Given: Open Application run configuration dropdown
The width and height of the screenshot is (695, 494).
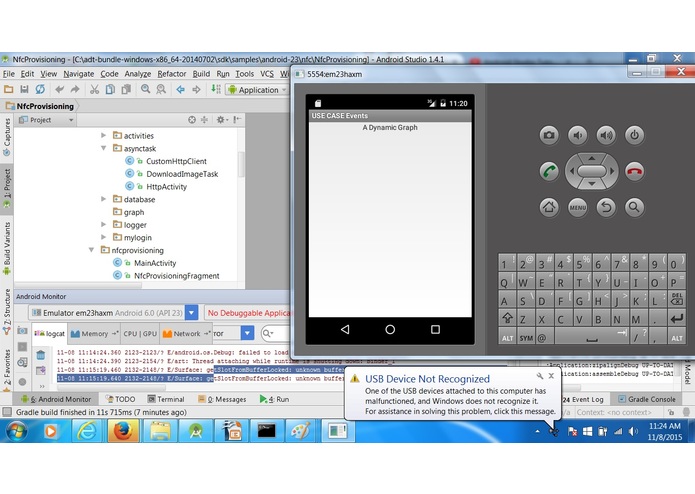Looking at the screenshot, I should pos(257,90).
